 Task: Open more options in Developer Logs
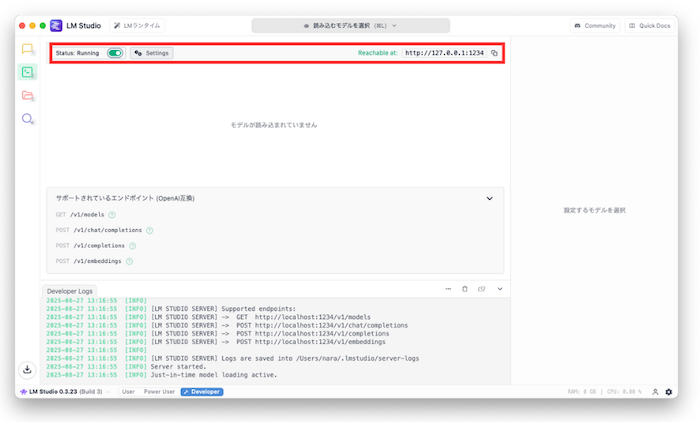448,289
